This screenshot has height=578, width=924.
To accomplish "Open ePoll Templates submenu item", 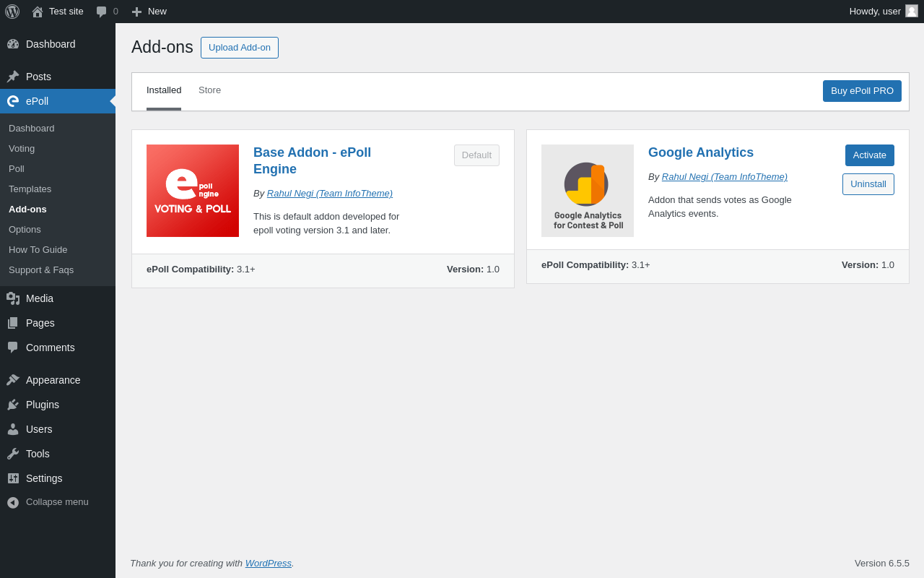I will pyautogui.click(x=30, y=189).
